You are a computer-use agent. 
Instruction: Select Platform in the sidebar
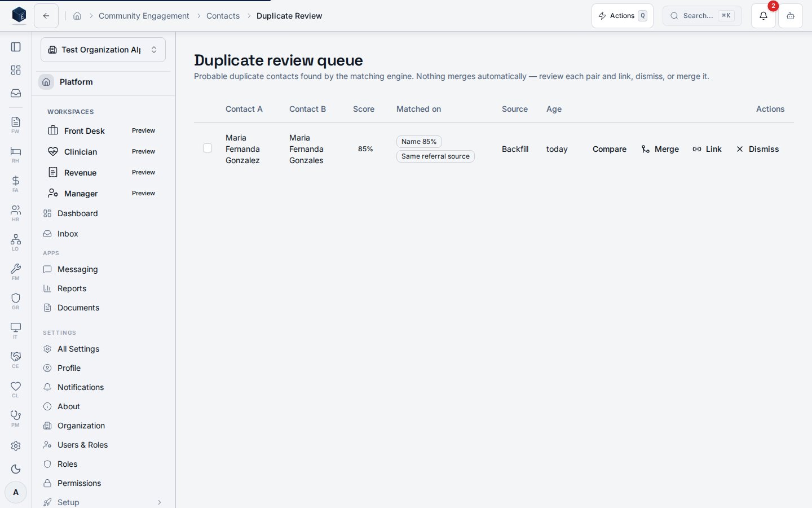click(103, 82)
